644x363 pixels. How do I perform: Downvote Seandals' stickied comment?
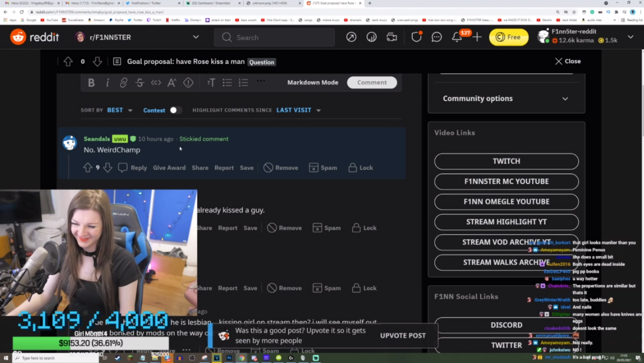[x=108, y=168]
